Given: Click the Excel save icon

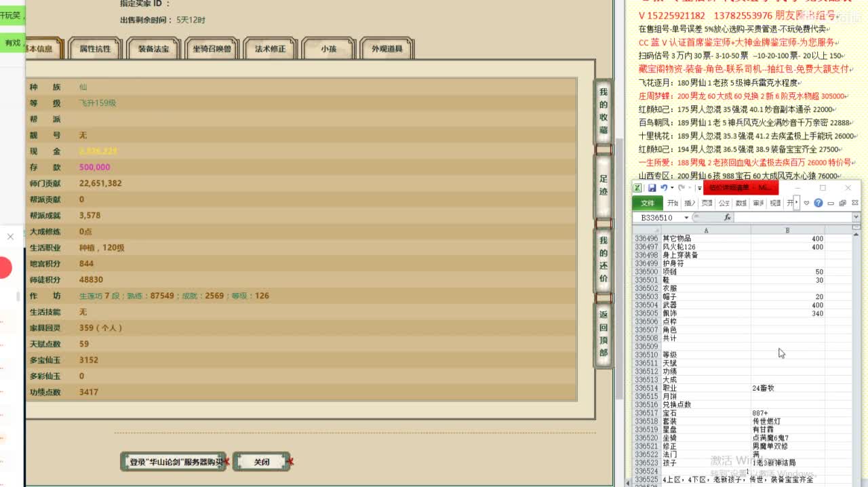Looking at the screenshot, I should tap(652, 188).
